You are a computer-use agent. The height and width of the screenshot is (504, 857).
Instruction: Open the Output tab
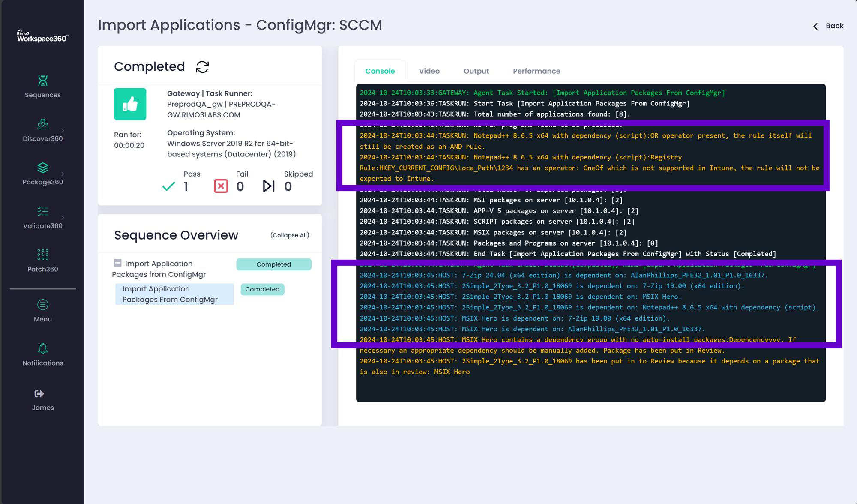pos(476,71)
